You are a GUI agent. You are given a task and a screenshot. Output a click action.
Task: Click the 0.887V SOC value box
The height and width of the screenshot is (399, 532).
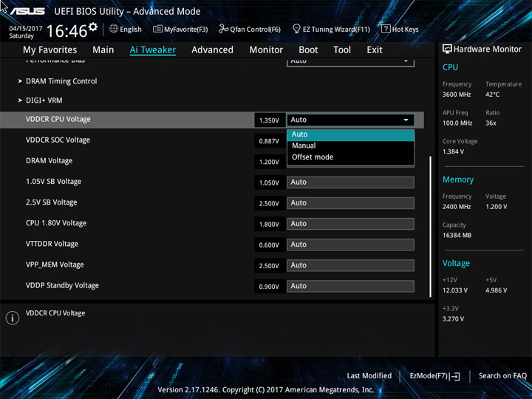click(x=270, y=141)
